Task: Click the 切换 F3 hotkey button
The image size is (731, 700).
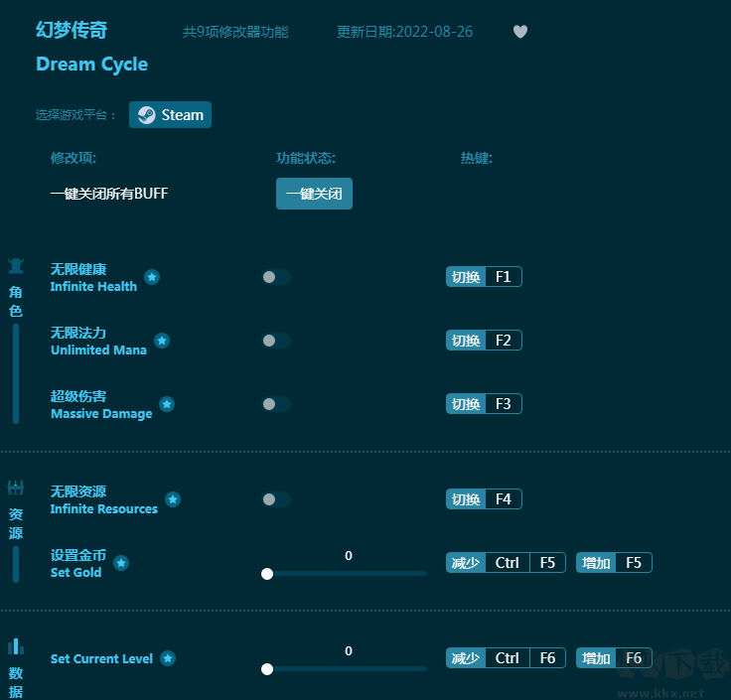Action: click(x=484, y=403)
